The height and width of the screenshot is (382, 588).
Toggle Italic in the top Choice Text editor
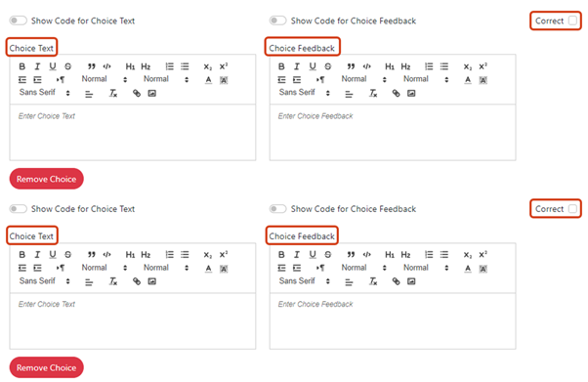pos(37,66)
